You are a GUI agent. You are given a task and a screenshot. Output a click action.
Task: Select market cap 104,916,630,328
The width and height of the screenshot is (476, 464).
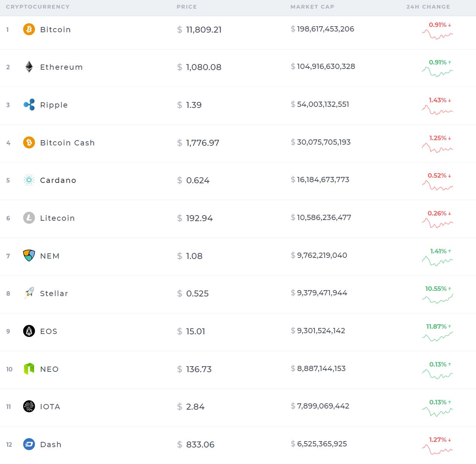(x=326, y=66)
